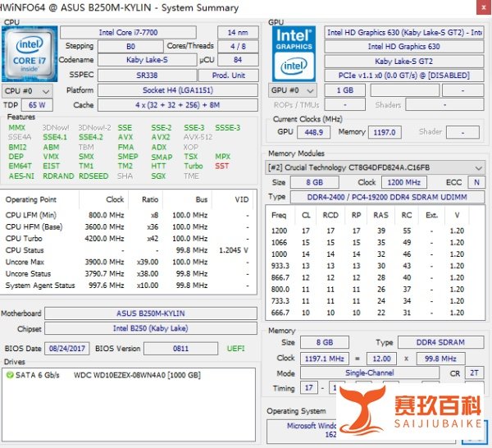Select the CPU Turbo row

point(128,239)
